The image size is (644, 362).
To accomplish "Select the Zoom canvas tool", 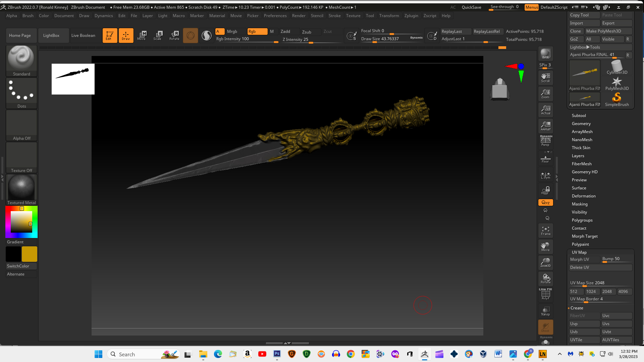I will [x=545, y=94].
